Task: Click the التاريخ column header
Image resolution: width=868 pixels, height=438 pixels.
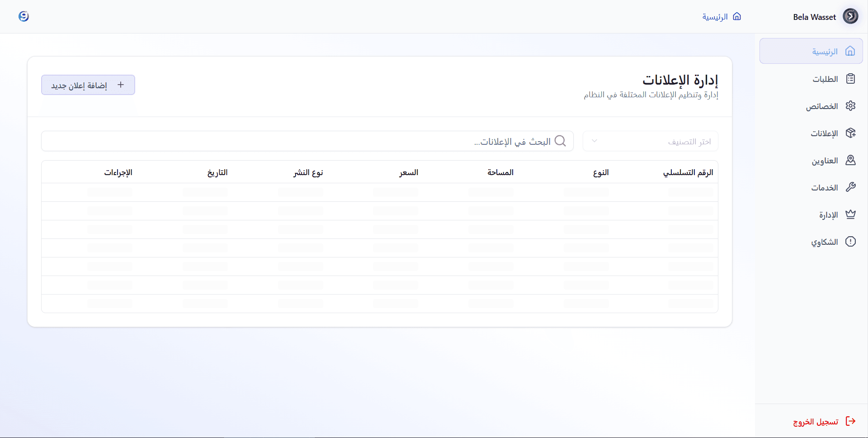Action: point(217,172)
